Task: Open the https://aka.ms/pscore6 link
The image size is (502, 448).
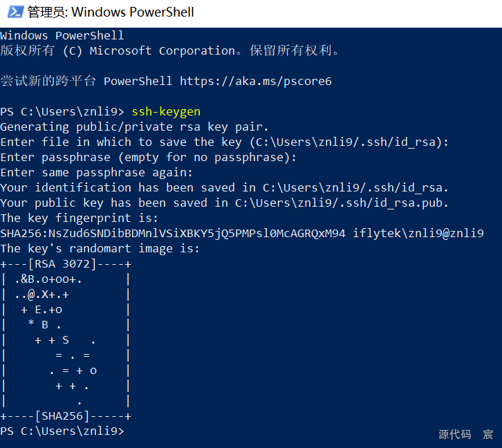Action: pos(255,81)
